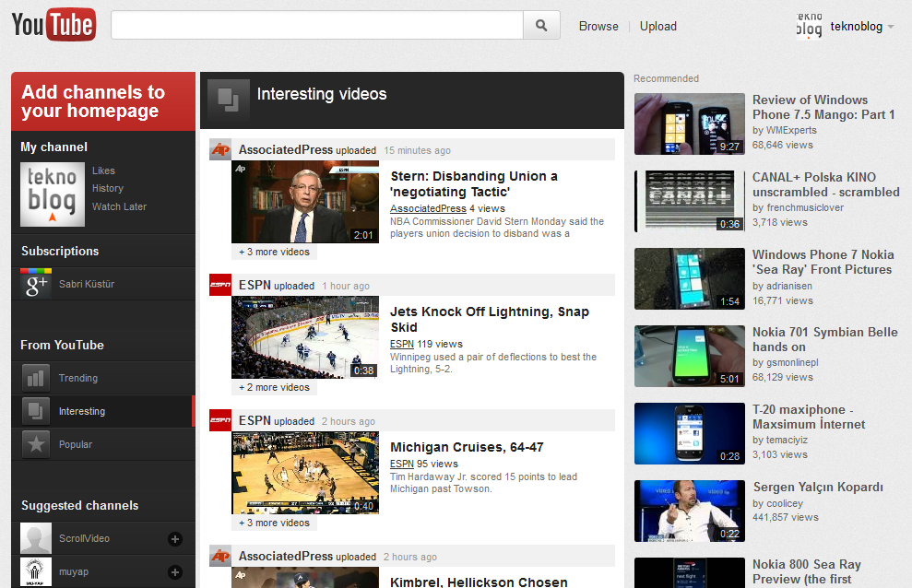Click the Google+ icon beside Sabri Küstür
Image resolution: width=912 pixels, height=588 pixels.
point(36,284)
